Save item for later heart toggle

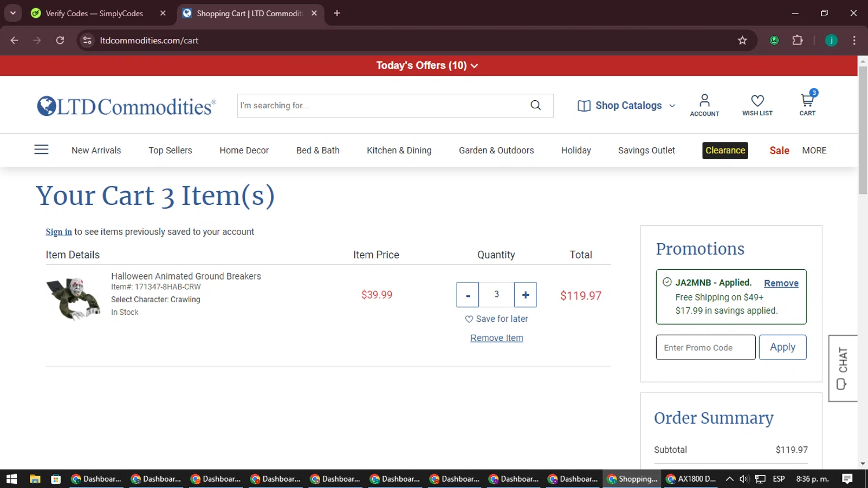(x=469, y=319)
